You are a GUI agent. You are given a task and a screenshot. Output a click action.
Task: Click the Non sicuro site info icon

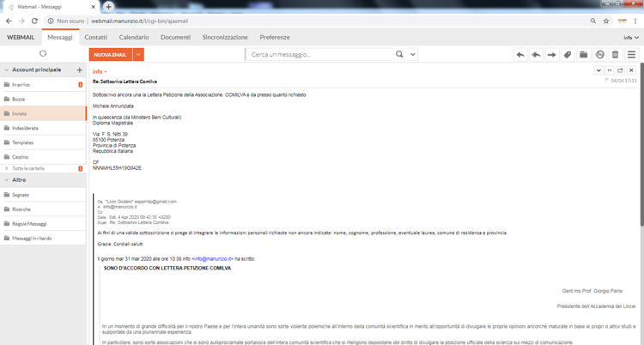coord(51,21)
